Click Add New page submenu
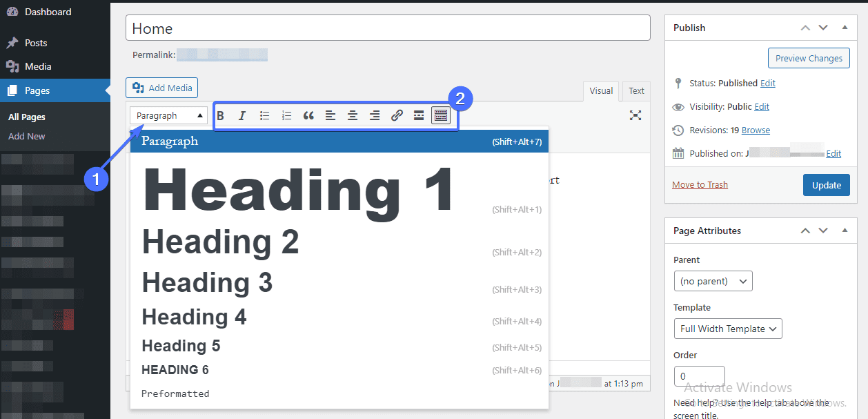Screen dimensions: 868x419 tap(27, 136)
